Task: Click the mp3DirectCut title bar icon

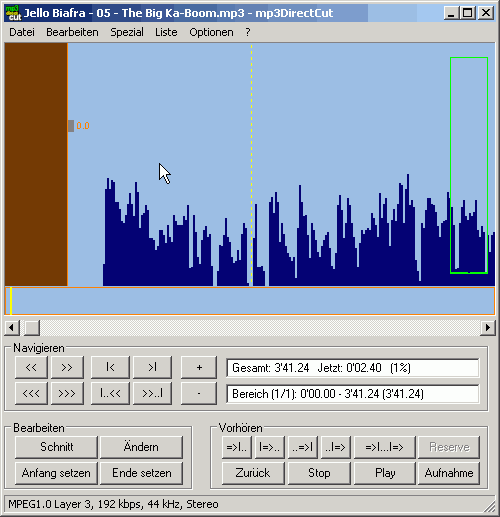Action: click(x=13, y=13)
